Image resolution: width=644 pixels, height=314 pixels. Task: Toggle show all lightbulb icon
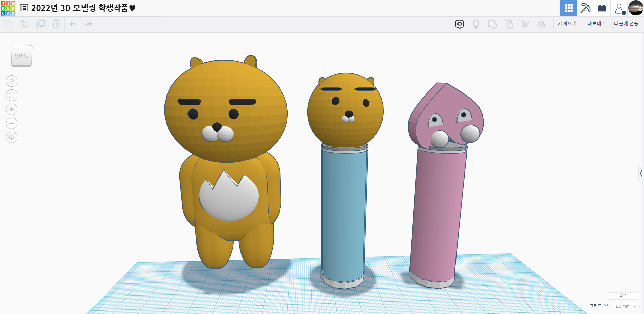tap(476, 24)
